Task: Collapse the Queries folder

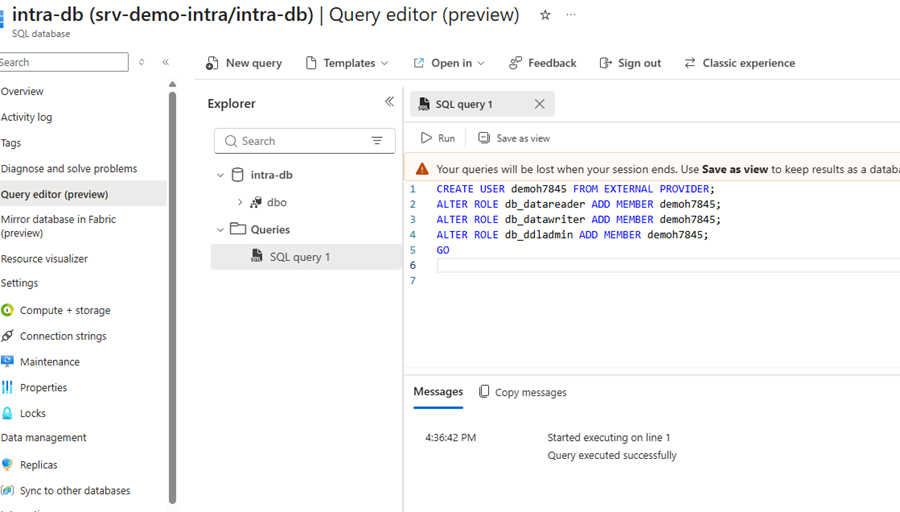Action: 221,229
